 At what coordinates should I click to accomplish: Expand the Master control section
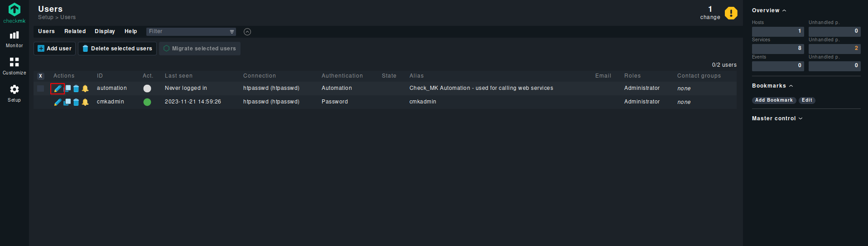[x=777, y=118]
